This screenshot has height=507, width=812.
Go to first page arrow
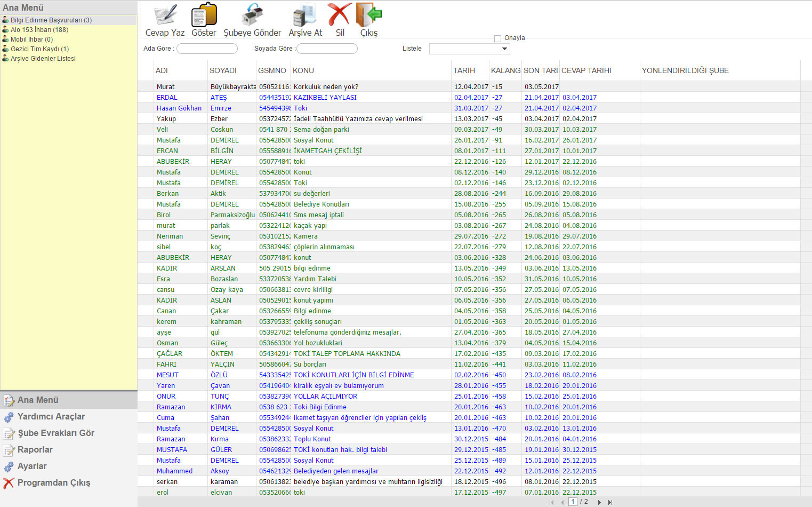pyautogui.click(x=551, y=502)
